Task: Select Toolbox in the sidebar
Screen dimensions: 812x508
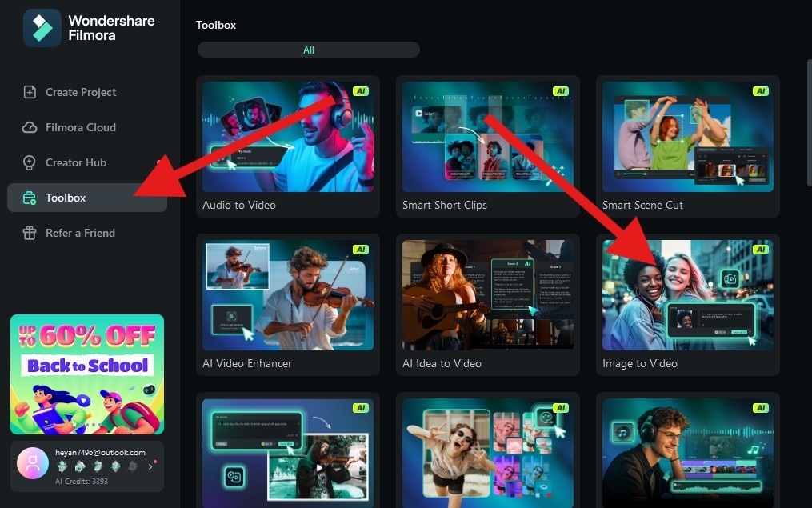Action: [x=87, y=198]
